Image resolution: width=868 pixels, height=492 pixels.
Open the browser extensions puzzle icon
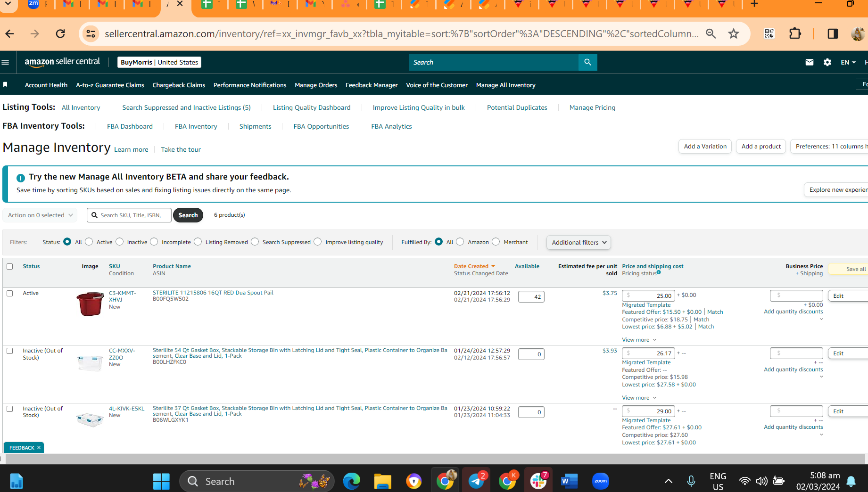pos(795,33)
